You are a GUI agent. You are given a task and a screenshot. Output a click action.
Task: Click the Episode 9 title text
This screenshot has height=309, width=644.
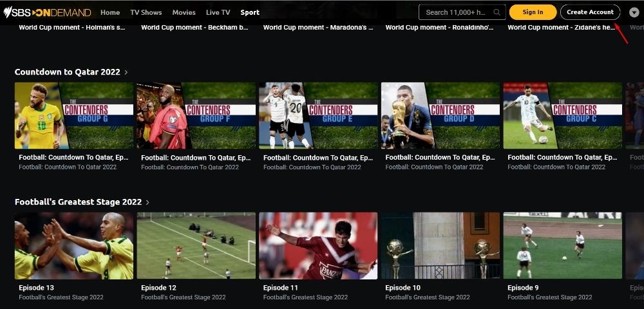(x=523, y=288)
